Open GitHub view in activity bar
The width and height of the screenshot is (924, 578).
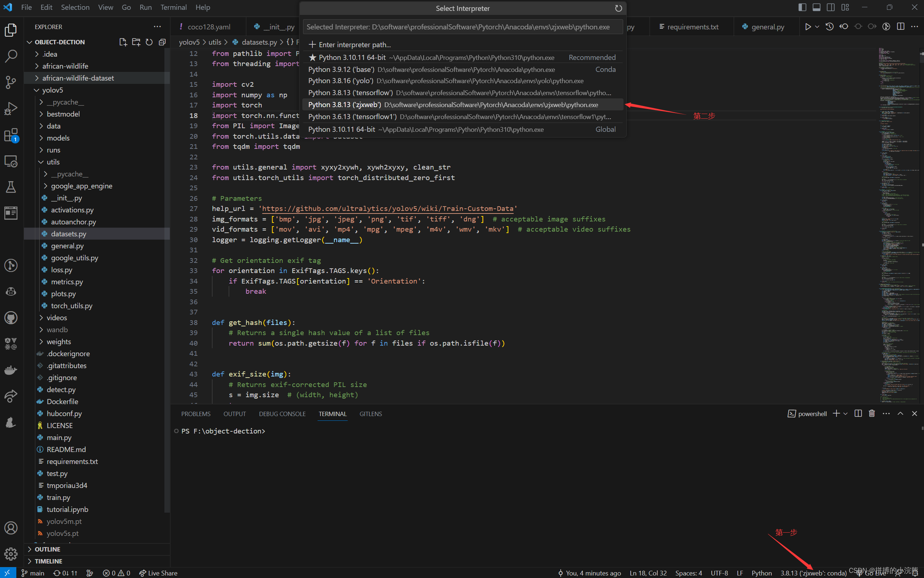click(11, 318)
